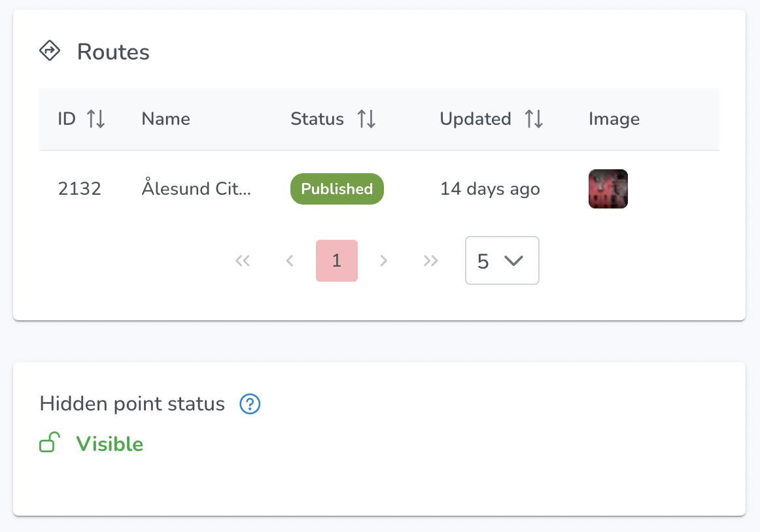Open the rows-per-page dropdown showing 5

pos(502,261)
